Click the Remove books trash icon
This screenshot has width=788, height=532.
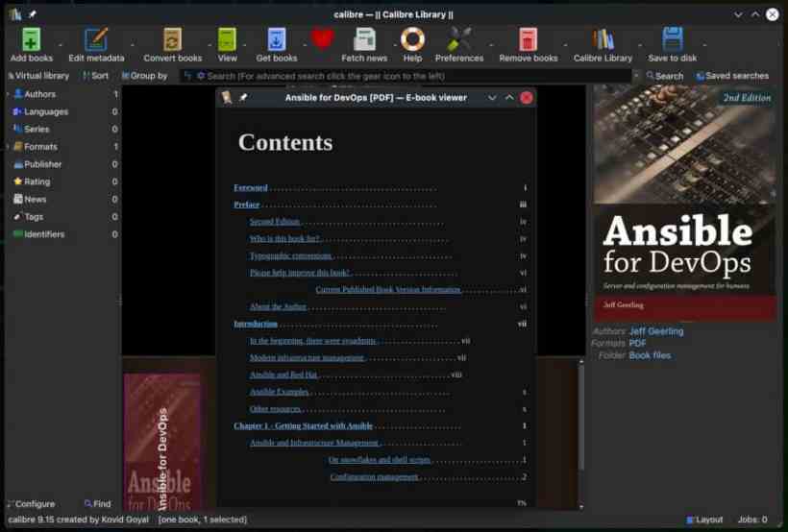click(528, 39)
